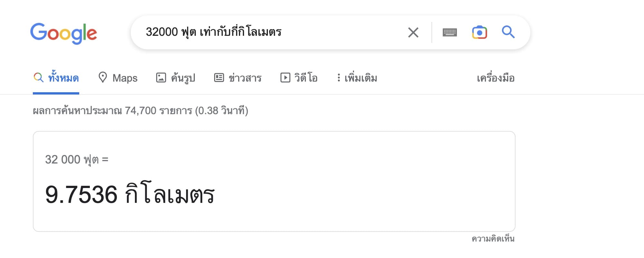Click the 9.7536 กิโลเมตร conversion result
The height and width of the screenshot is (258, 644).
click(x=130, y=194)
